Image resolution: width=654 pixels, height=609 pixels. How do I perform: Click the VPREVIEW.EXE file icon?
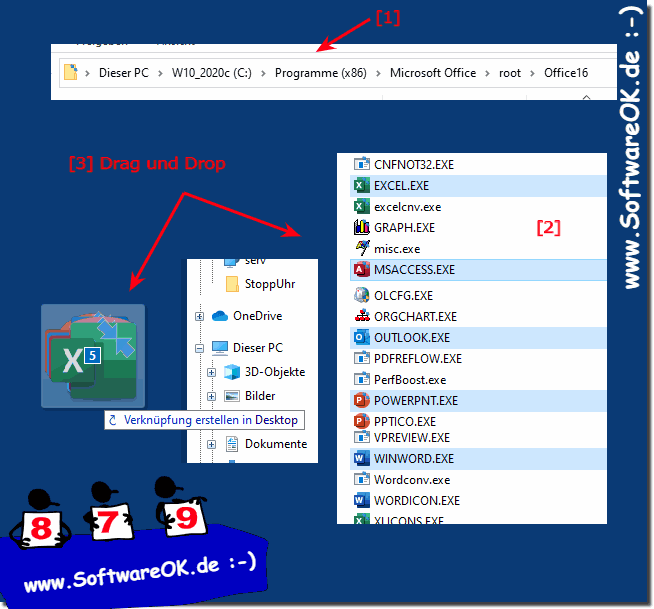tap(362, 437)
